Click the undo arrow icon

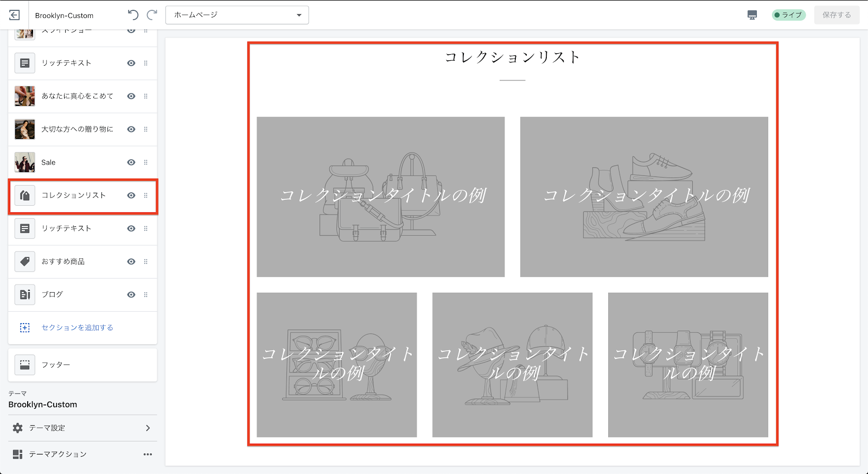tap(133, 15)
